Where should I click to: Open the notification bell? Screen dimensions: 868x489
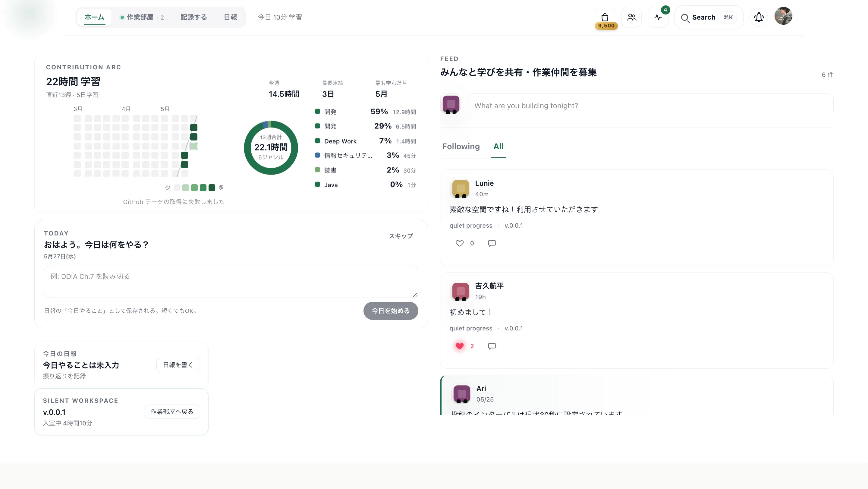coord(759,17)
